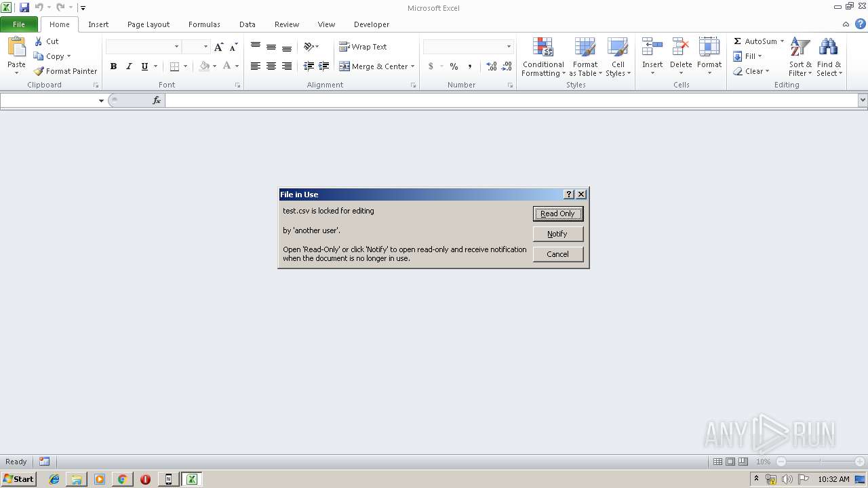Click the Notify button
Image resolution: width=868 pixels, height=488 pixels.
click(557, 234)
